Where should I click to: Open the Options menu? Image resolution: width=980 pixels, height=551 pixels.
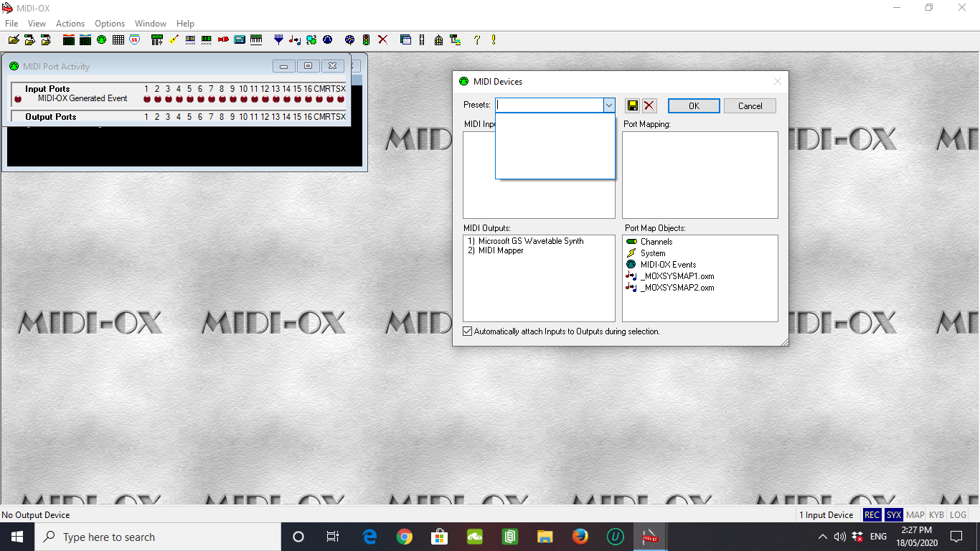110,24
